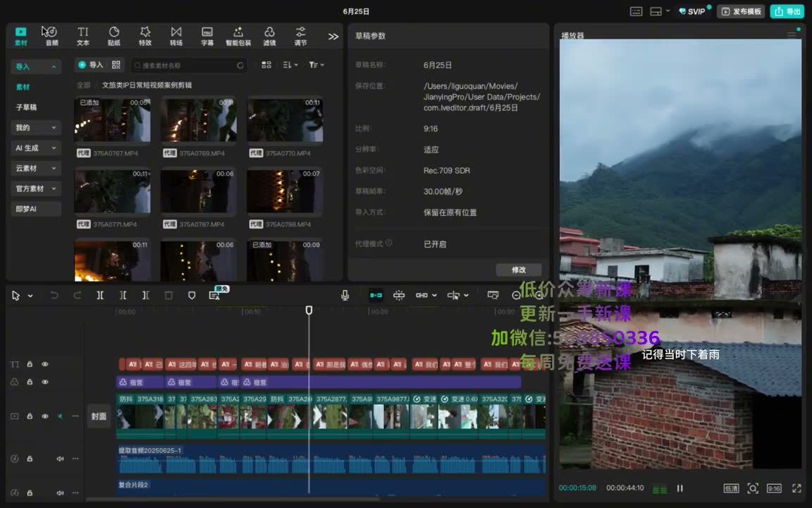Click the marker shield icon in timeline toolbar
The image size is (812, 508).
tap(192, 295)
